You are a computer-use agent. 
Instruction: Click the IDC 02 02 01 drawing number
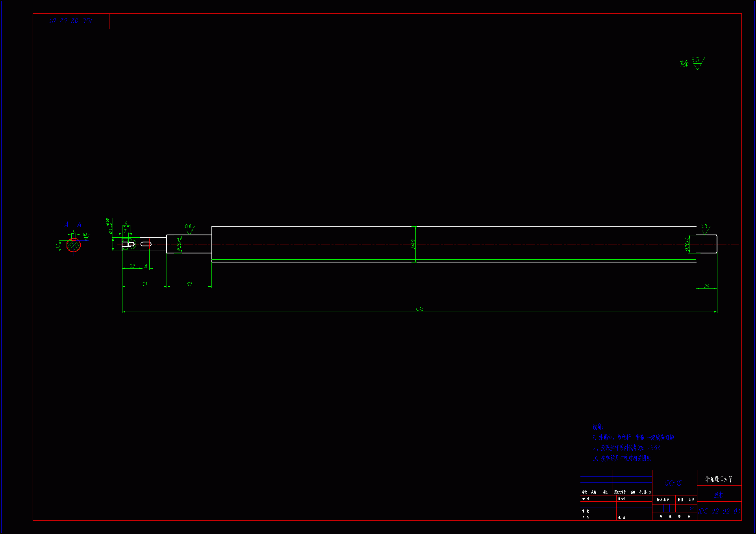(719, 511)
